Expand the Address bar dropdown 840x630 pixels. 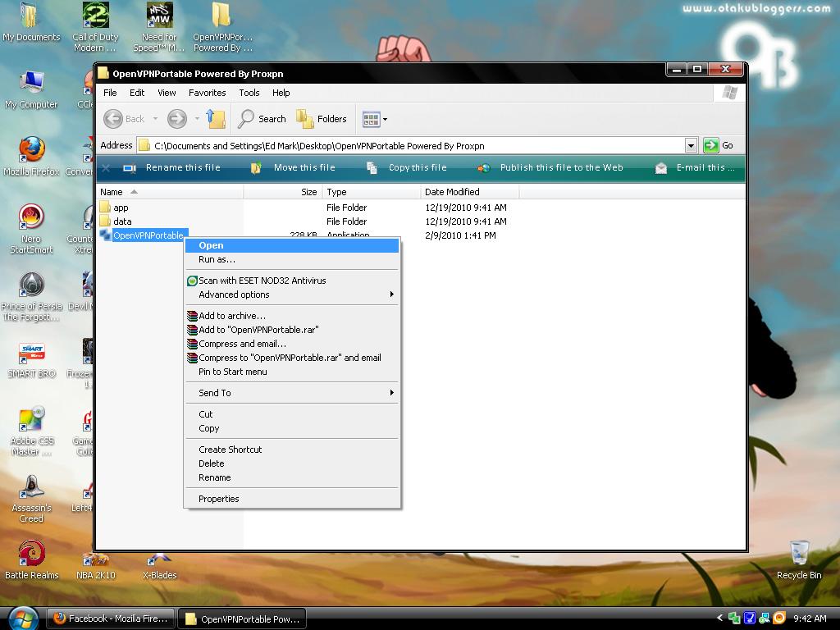coord(691,145)
